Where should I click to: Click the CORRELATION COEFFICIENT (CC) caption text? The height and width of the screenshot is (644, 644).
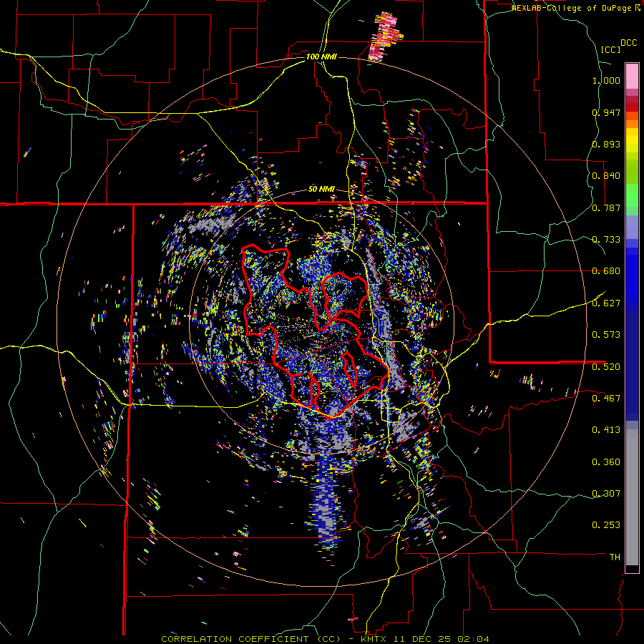coord(251,639)
